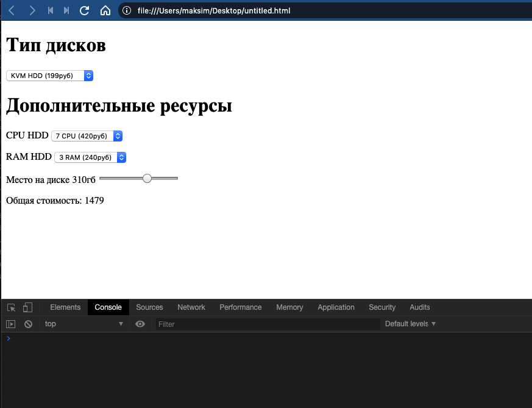
Task: Click the console Filter field
Action: (x=268, y=324)
